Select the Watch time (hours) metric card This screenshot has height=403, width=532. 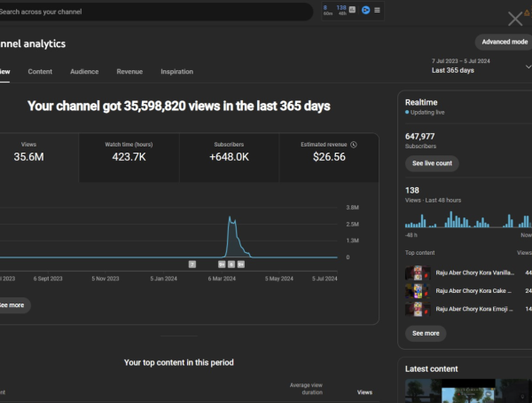(x=129, y=151)
